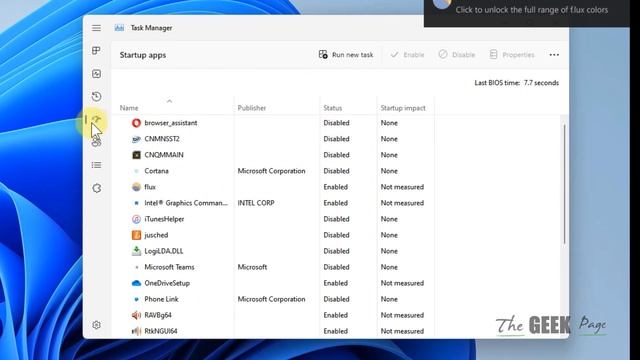The image size is (640, 360).
Task: Click the RAVBg64 speaker icon
Action: tap(136, 315)
